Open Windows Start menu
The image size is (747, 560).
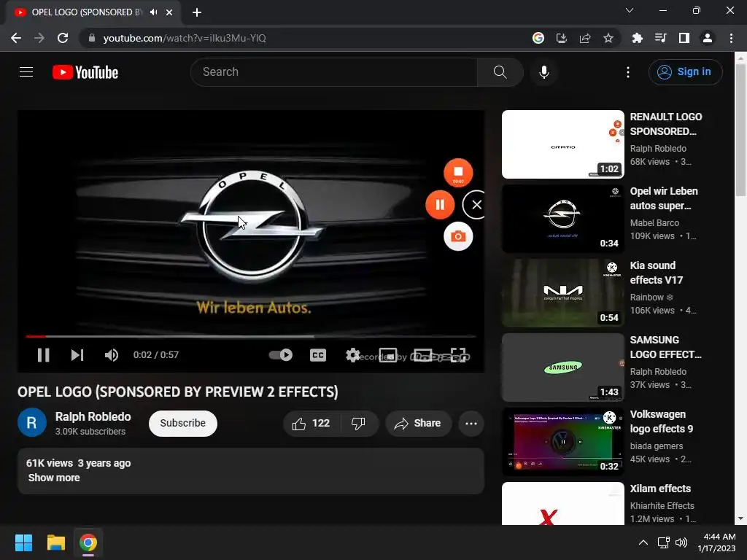click(x=23, y=542)
